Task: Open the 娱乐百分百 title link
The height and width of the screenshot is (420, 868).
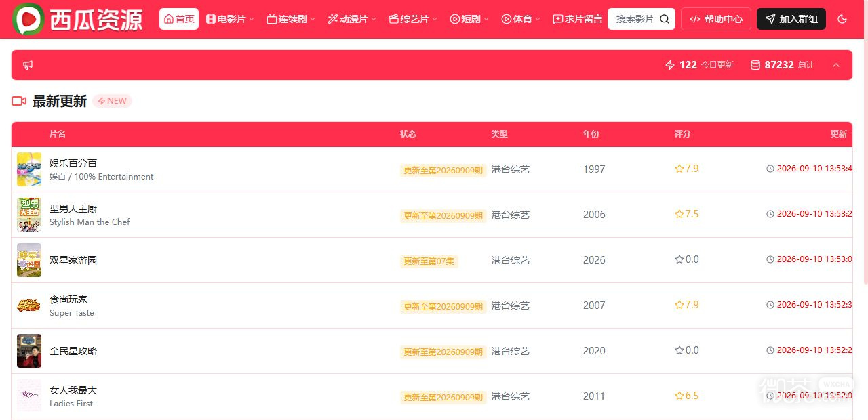Action: 73,163
